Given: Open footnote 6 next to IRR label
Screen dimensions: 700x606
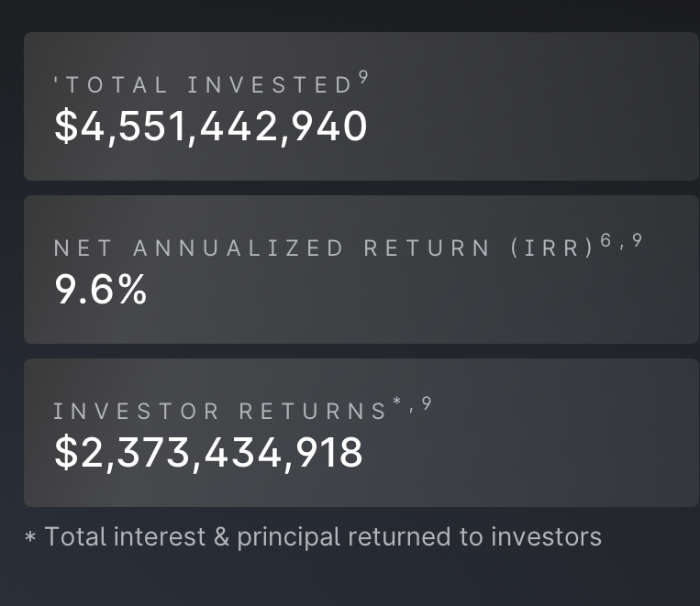Looking at the screenshot, I should [x=606, y=240].
